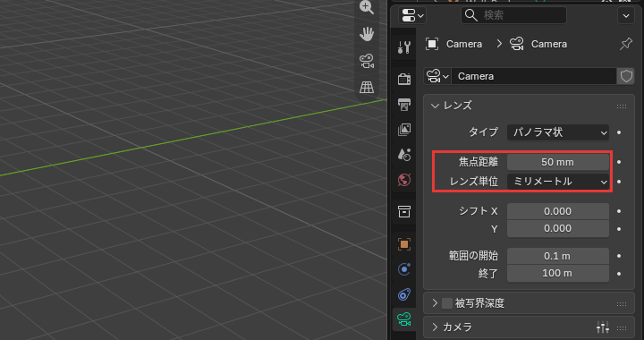The height and width of the screenshot is (340, 644).
Task: Click the zoom view magnifier icon
Action: [367, 7]
